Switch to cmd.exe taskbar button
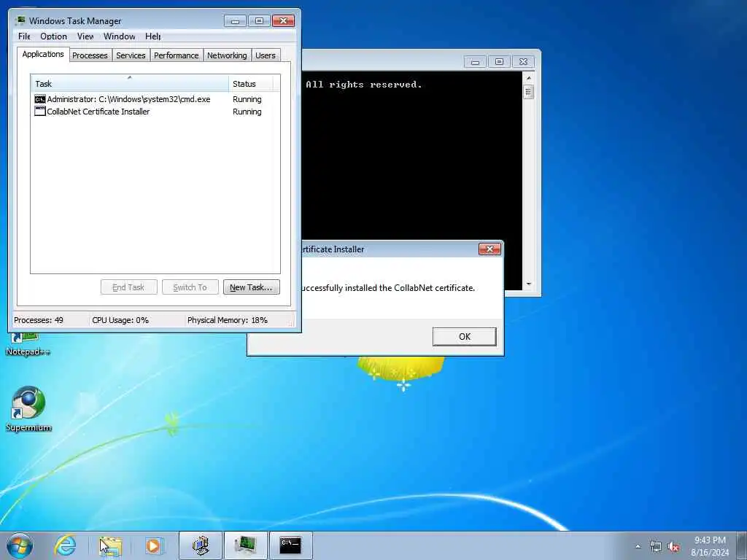This screenshot has width=747, height=560. click(290, 545)
